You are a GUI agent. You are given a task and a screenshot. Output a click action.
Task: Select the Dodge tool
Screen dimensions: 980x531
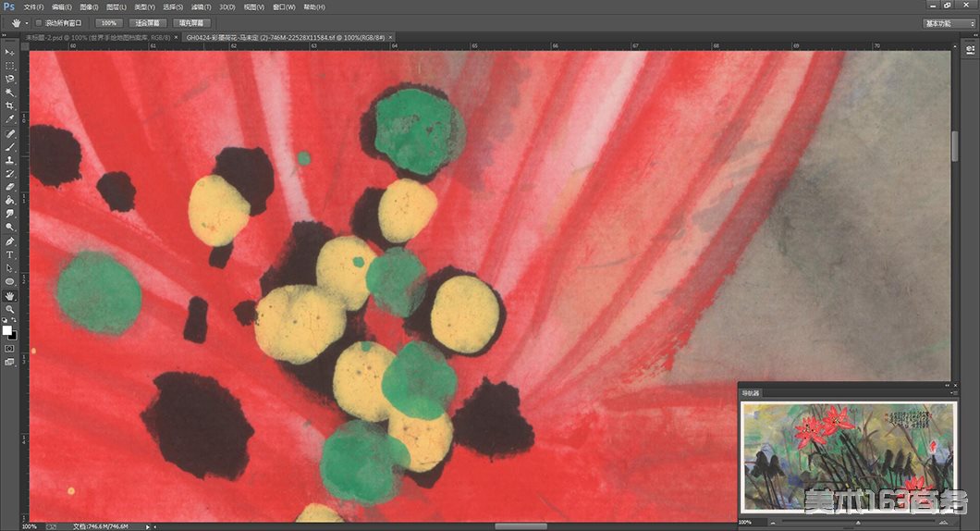[x=9, y=227]
